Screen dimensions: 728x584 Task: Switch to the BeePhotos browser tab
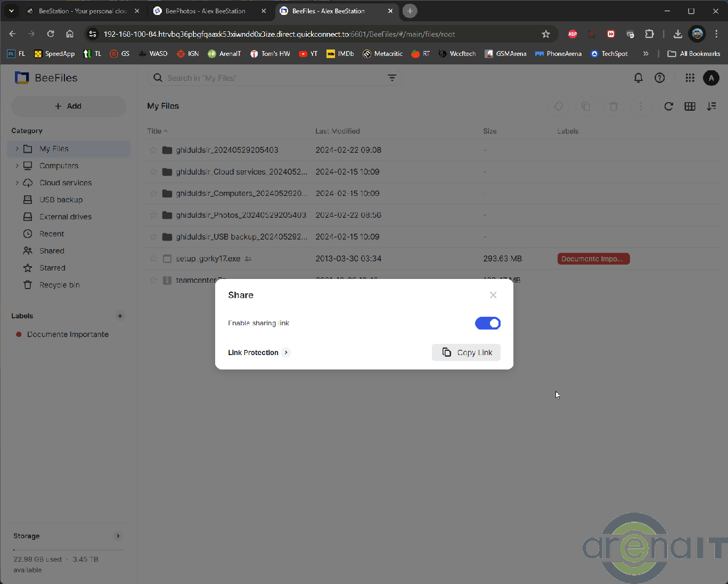coord(205,11)
